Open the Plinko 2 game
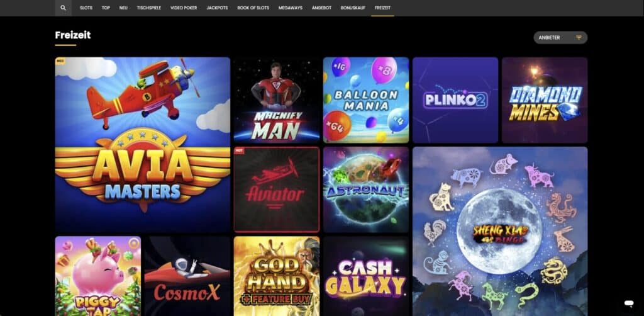Image resolution: width=644 pixels, height=316 pixels. (455, 100)
